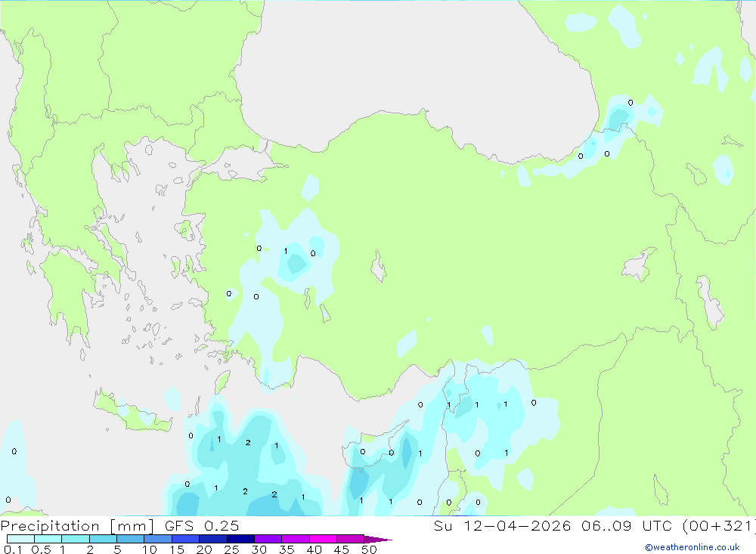Click the 0.1–0.5 mm legend color swatch
Image resolution: width=756 pixels, height=554 pixels.
click(20, 539)
